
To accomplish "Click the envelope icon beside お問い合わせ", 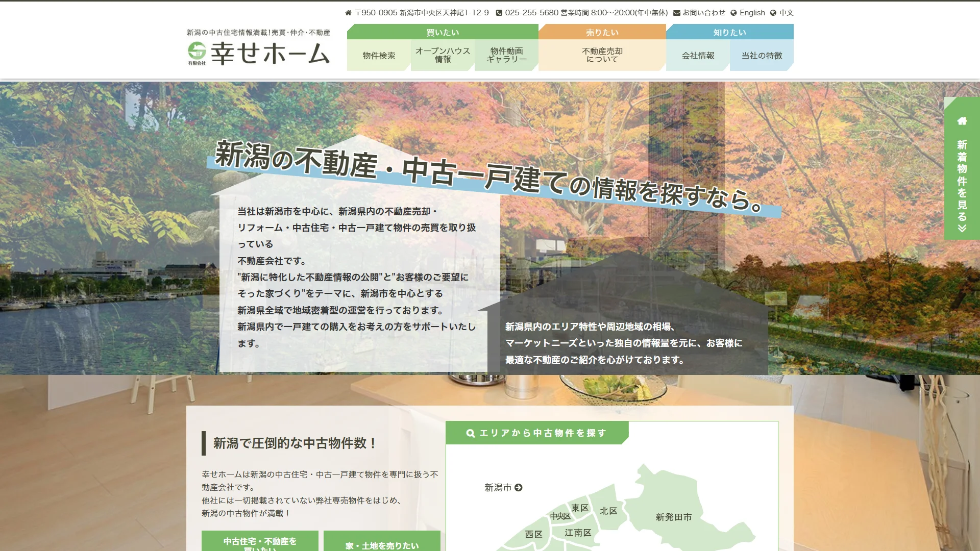I will coord(677,13).
